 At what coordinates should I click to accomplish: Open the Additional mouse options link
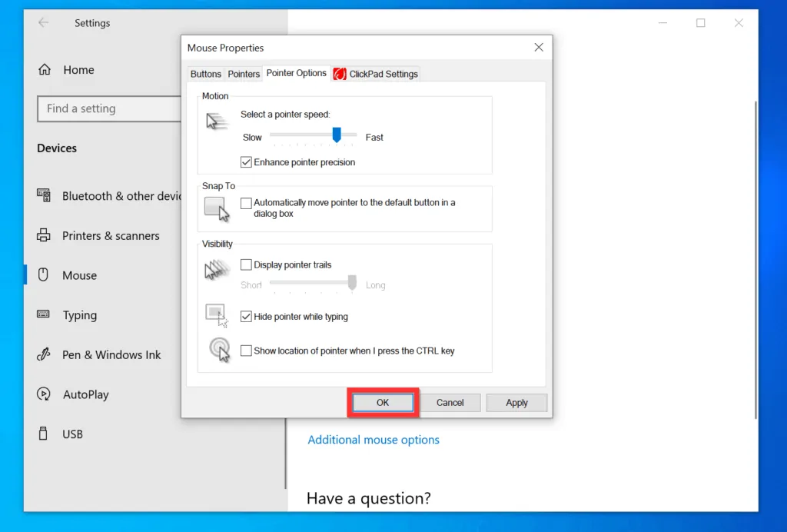[374, 440]
